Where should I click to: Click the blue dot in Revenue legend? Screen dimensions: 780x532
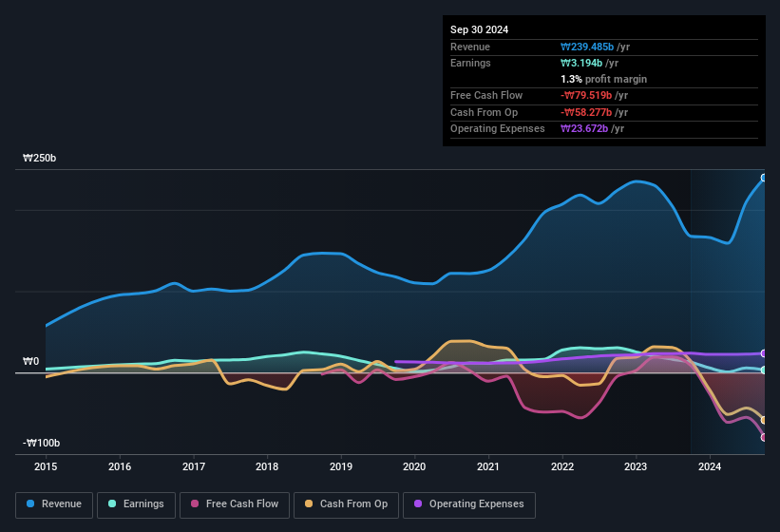pos(30,503)
